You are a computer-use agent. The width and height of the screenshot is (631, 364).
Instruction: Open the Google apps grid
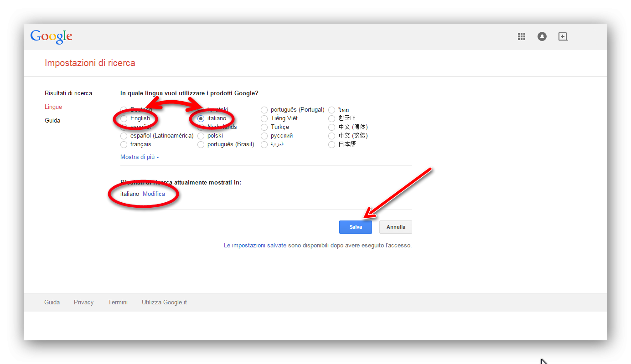pyautogui.click(x=522, y=36)
